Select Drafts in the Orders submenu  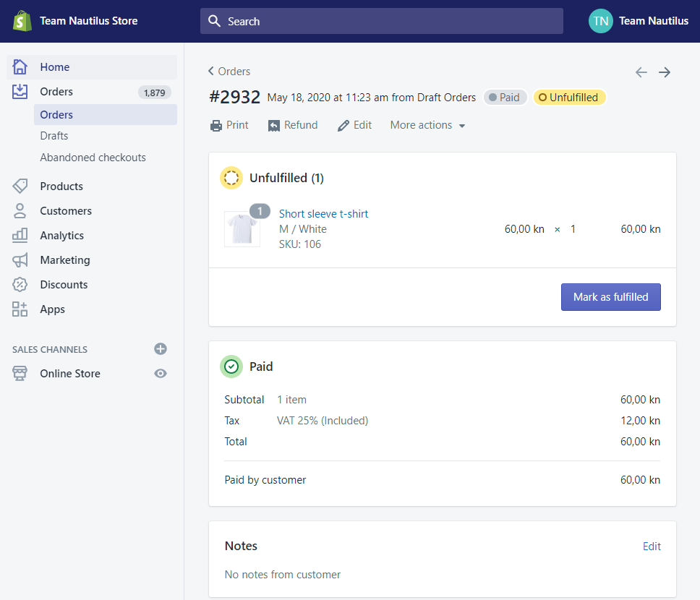tap(54, 136)
